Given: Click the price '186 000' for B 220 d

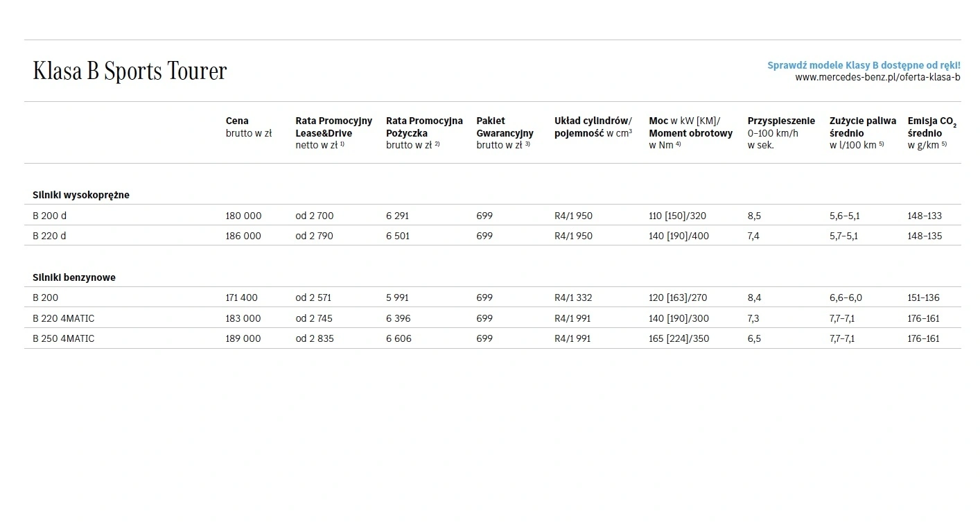Looking at the screenshot, I should (243, 236).
